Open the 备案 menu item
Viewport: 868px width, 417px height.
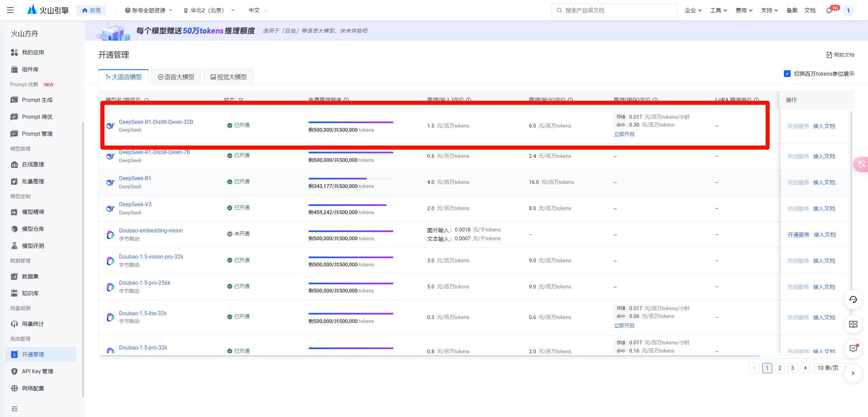[x=792, y=10]
